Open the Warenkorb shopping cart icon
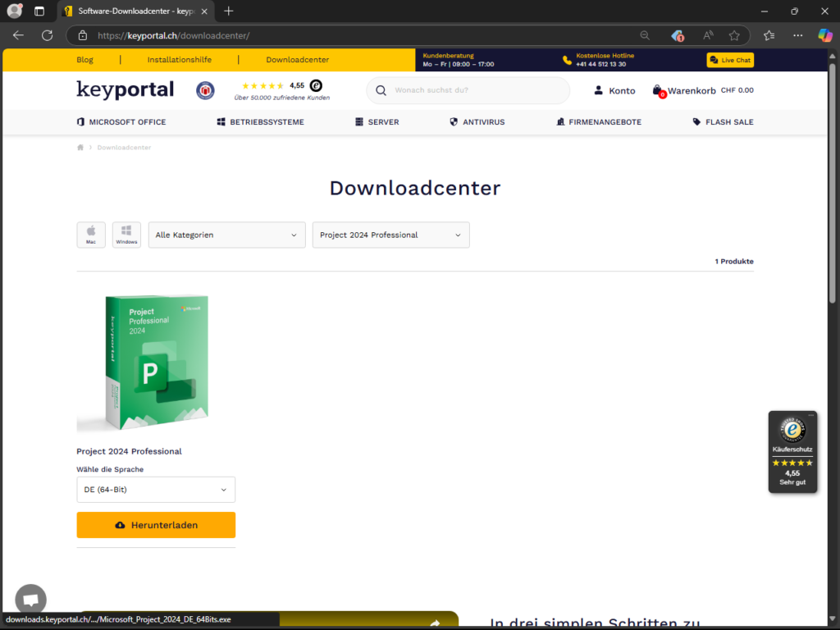This screenshot has width=840, height=630. pyautogui.click(x=658, y=90)
